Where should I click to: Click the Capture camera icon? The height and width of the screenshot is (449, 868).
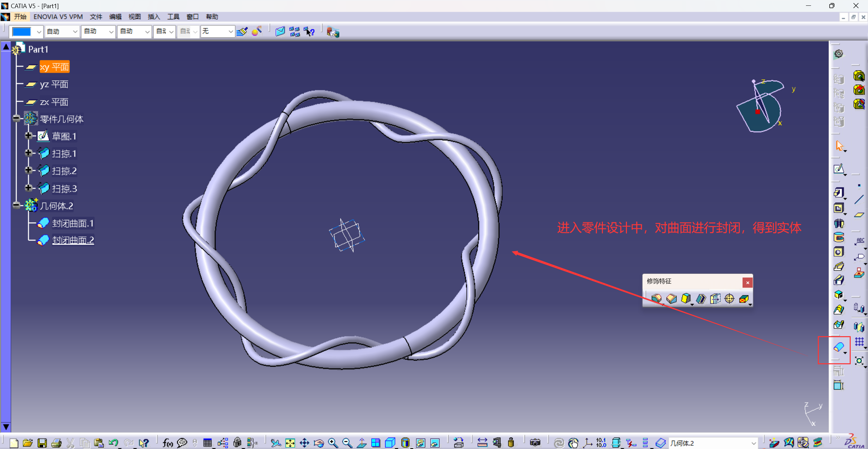[x=535, y=443]
